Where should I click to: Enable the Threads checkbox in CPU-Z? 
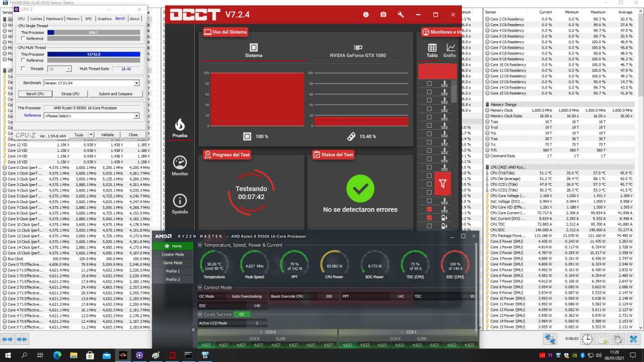23,68
